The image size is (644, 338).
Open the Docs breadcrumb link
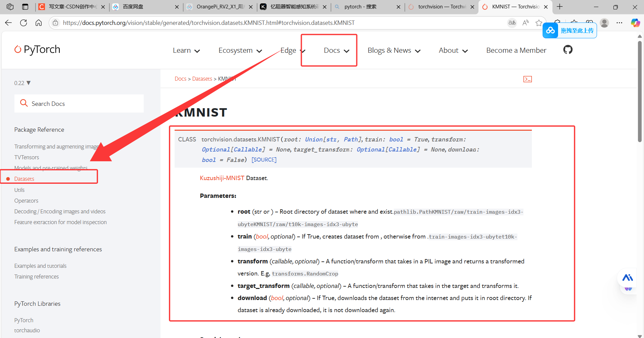(x=180, y=79)
